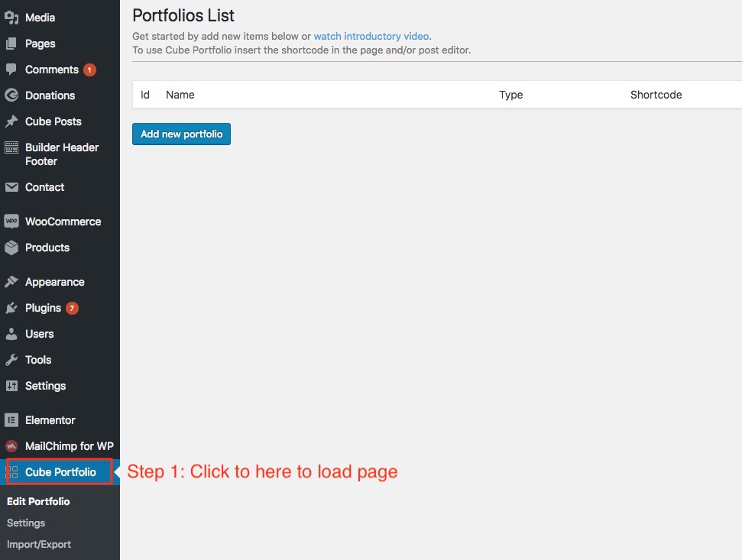Click the Products box icon
This screenshot has height=560, width=742.
(11, 248)
